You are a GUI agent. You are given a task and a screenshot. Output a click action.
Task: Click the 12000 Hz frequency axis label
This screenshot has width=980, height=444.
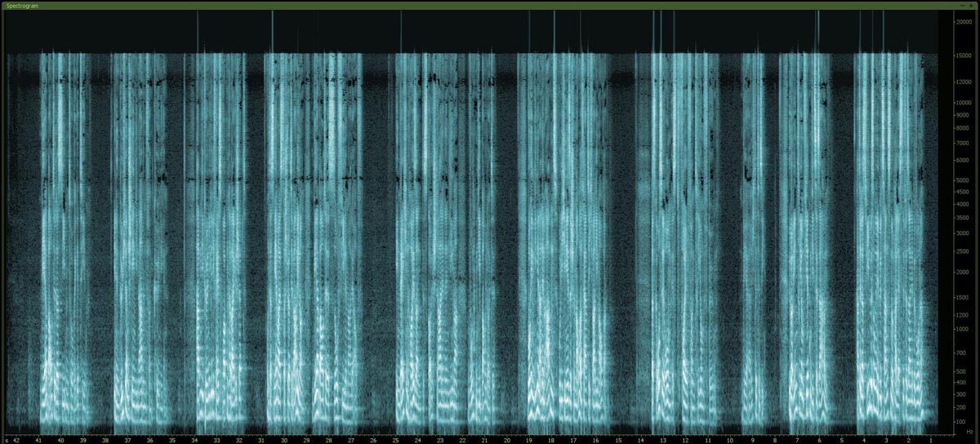[x=964, y=82]
